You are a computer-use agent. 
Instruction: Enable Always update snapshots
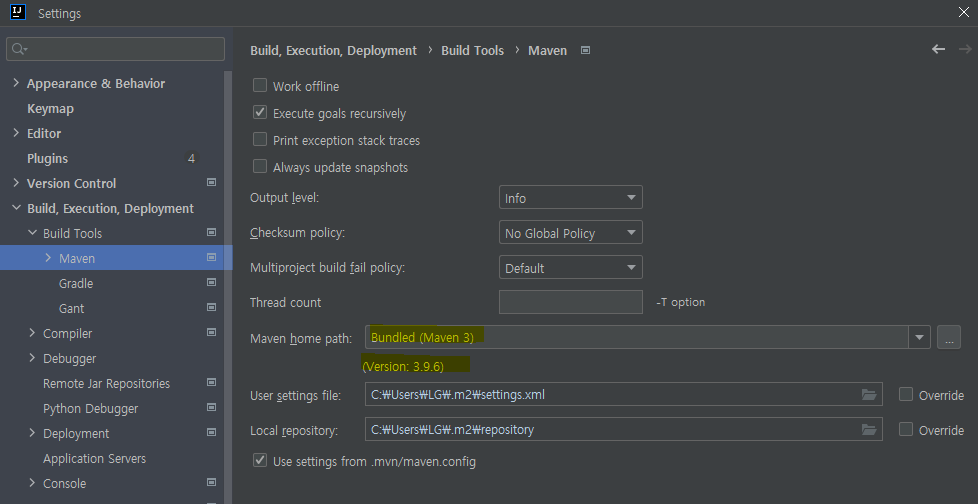[260, 167]
